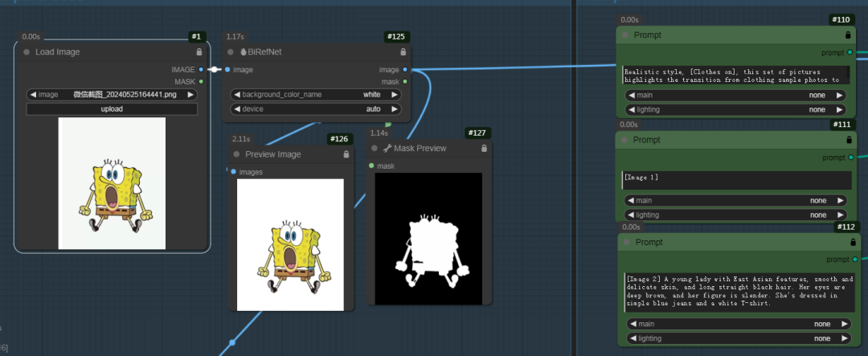Image resolution: width=868 pixels, height=356 pixels.
Task: Select next image file with right arrow
Action: (190, 95)
